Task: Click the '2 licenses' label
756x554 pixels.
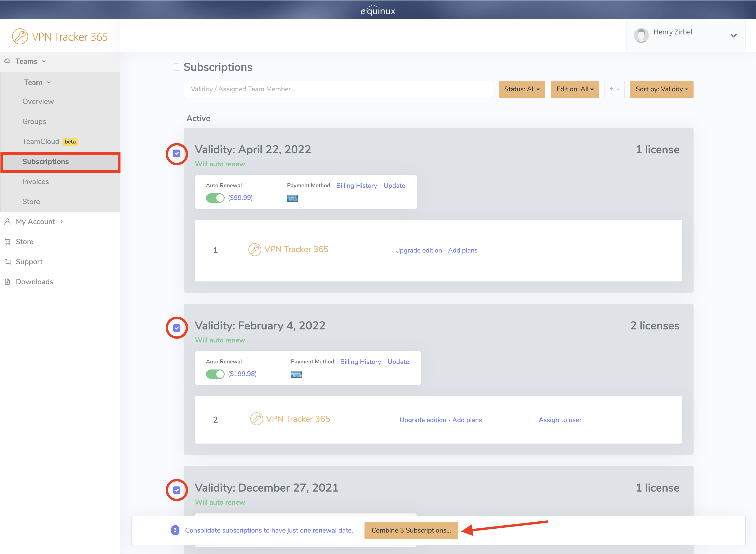Action: click(x=655, y=325)
